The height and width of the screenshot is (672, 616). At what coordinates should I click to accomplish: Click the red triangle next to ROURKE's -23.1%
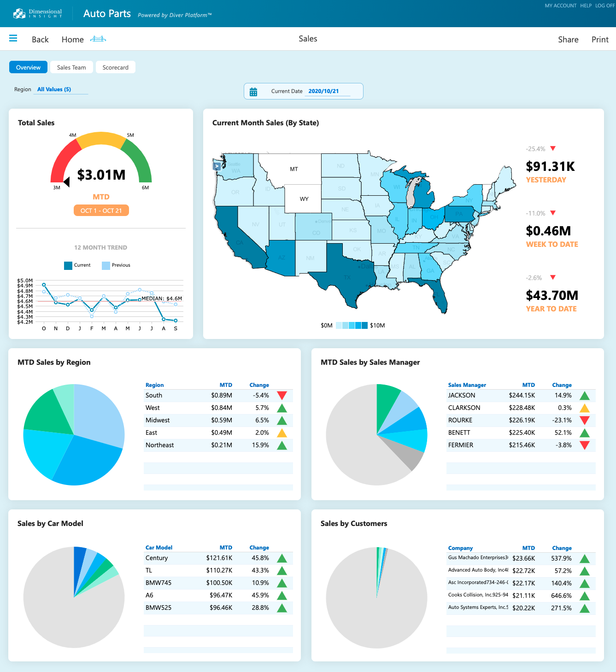click(585, 420)
